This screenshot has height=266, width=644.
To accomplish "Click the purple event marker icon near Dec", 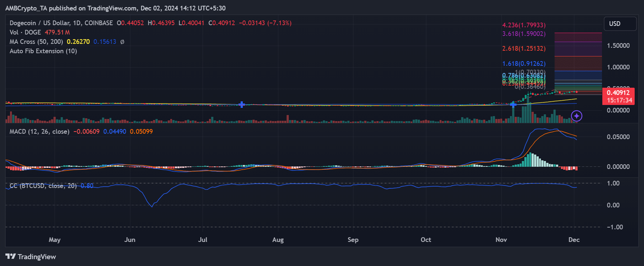I will pyautogui.click(x=576, y=116).
